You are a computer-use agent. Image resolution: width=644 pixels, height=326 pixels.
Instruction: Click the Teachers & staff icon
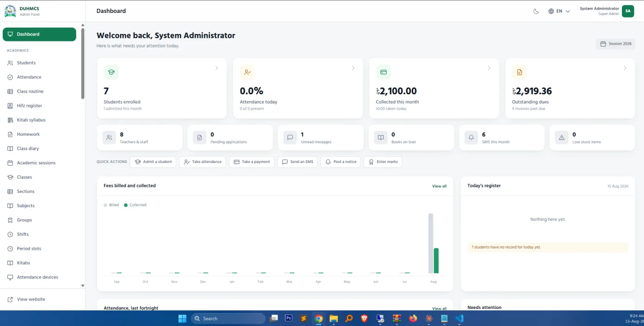point(109,137)
